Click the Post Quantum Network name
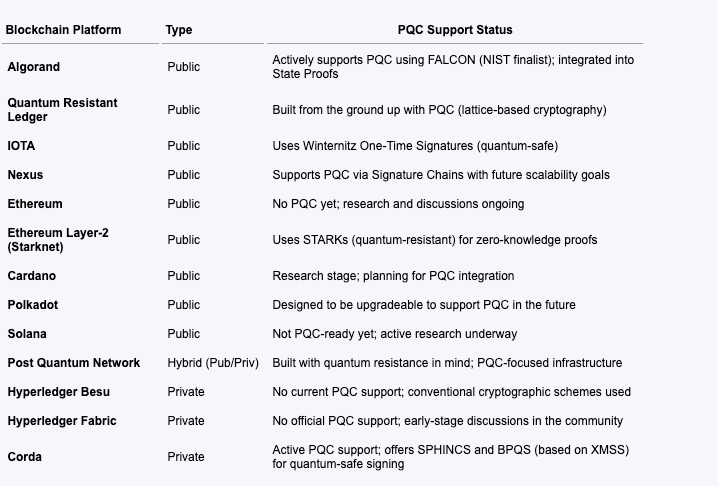Image resolution: width=718 pixels, height=486 pixels. click(x=74, y=363)
